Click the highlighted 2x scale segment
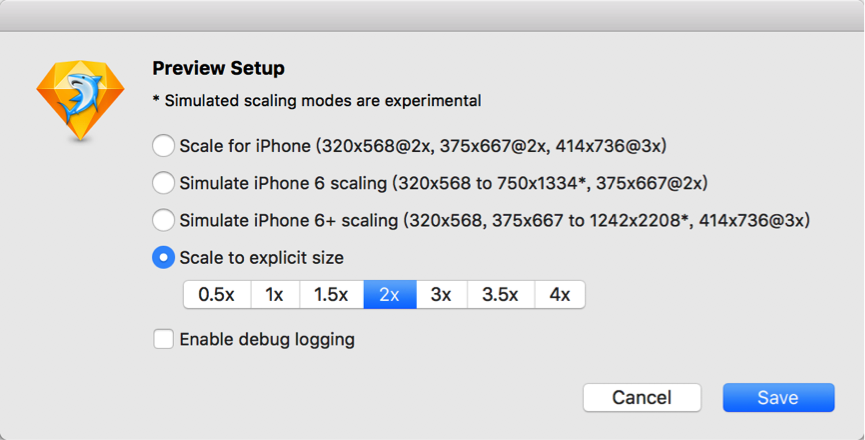This screenshot has height=440, width=865. point(390,295)
